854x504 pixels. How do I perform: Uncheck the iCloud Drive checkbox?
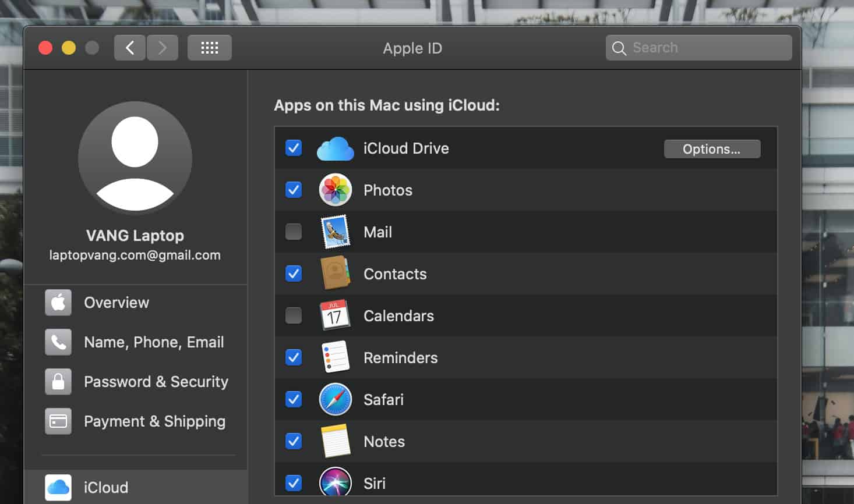point(294,148)
